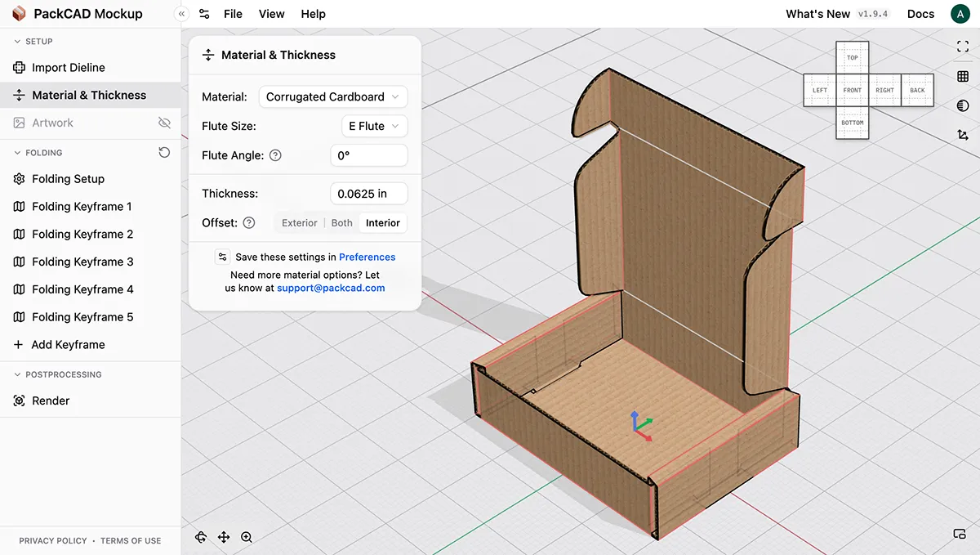
Task: Open the What's New link
Action: (x=817, y=14)
